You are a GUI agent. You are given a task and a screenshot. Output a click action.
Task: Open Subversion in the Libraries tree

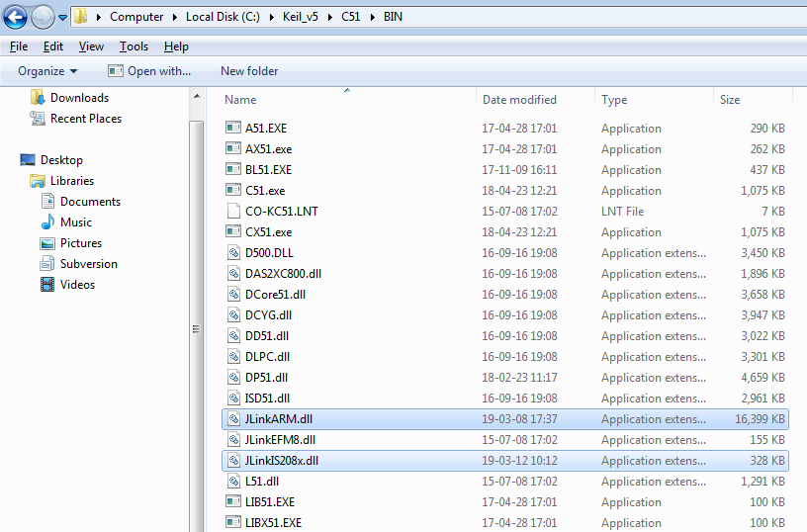pos(88,264)
